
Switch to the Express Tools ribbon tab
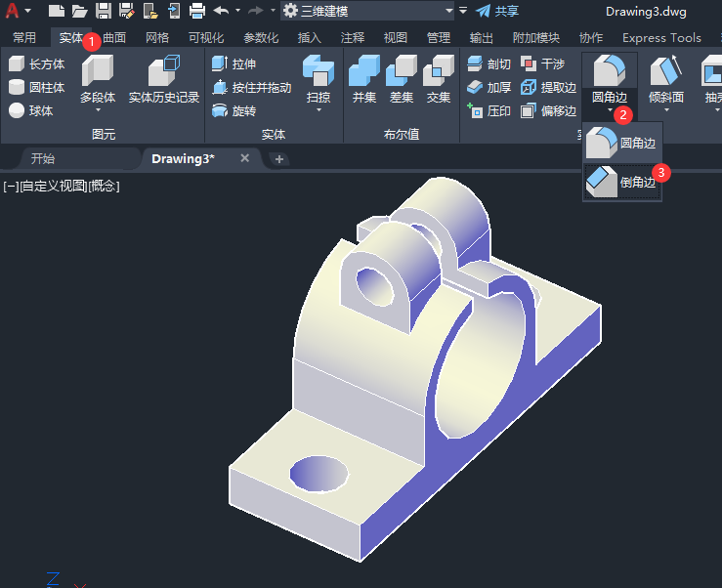(661, 38)
